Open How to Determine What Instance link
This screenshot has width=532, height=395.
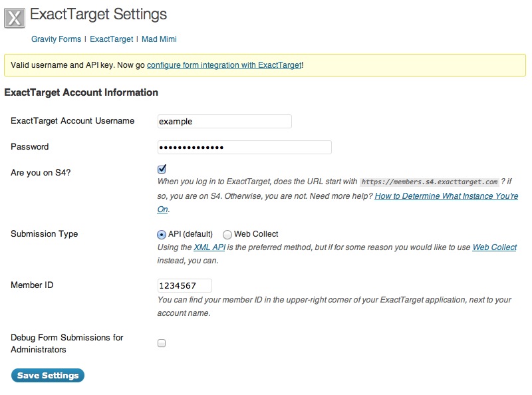pyautogui.click(x=446, y=196)
